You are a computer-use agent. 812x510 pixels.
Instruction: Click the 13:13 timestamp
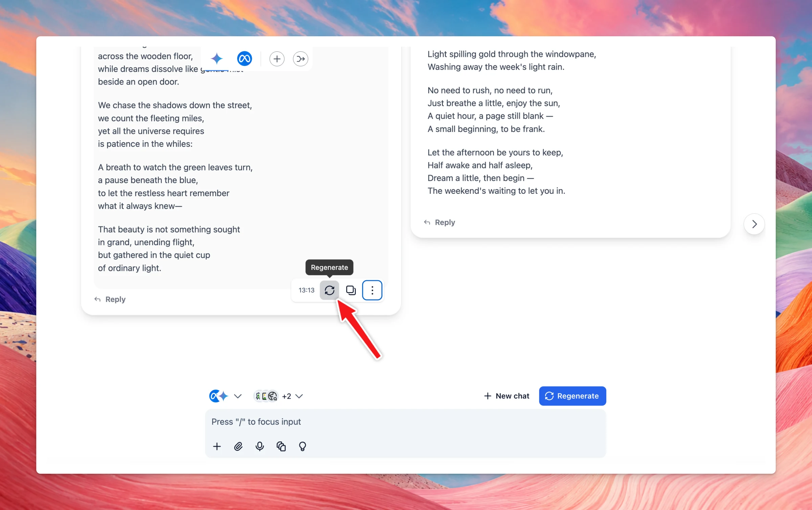[x=307, y=290]
